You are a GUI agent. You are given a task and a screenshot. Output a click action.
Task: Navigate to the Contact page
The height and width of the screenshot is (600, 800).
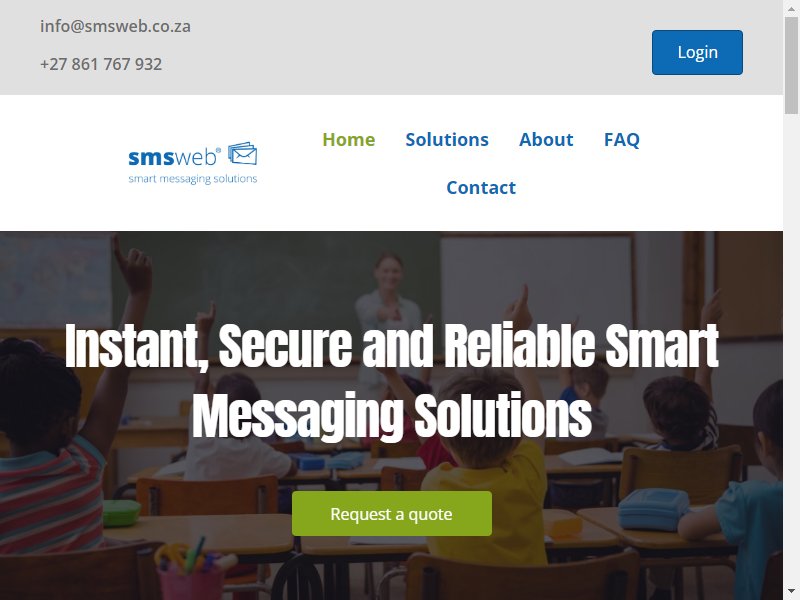click(481, 187)
